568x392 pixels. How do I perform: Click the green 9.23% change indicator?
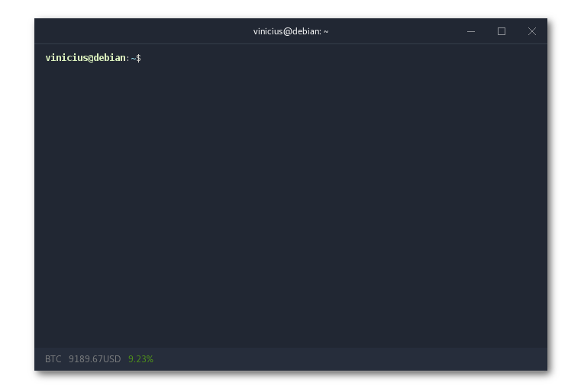pyautogui.click(x=140, y=358)
